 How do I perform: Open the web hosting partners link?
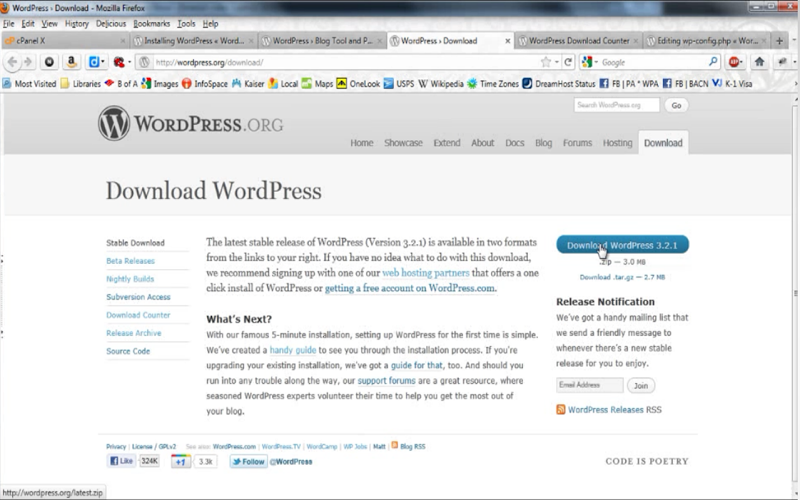[x=426, y=272]
